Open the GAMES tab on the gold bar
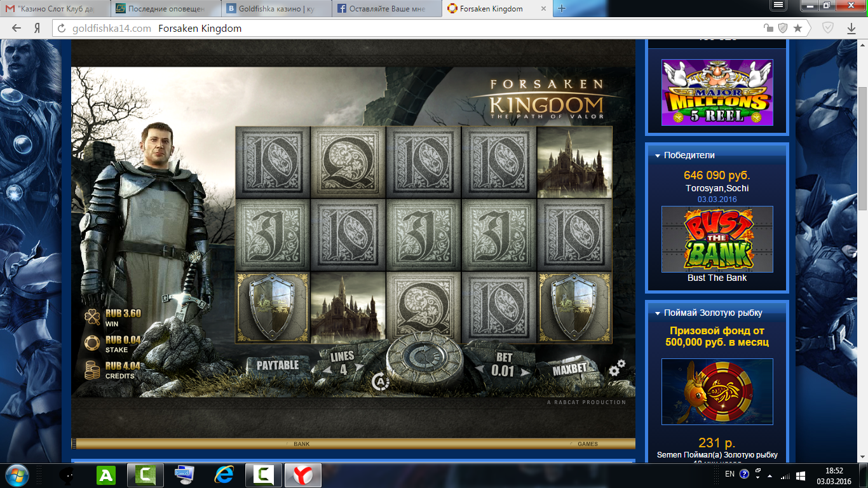 click(587, 444)
